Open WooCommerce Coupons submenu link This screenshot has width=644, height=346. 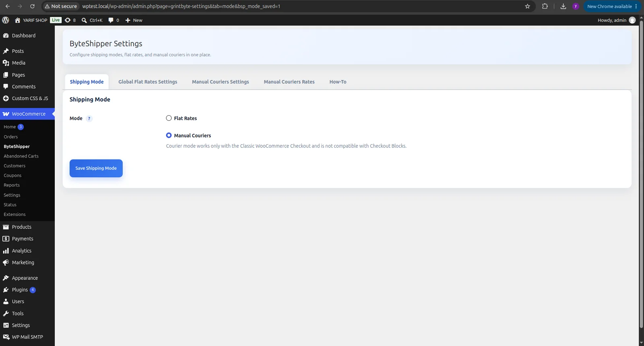(12, 176)
